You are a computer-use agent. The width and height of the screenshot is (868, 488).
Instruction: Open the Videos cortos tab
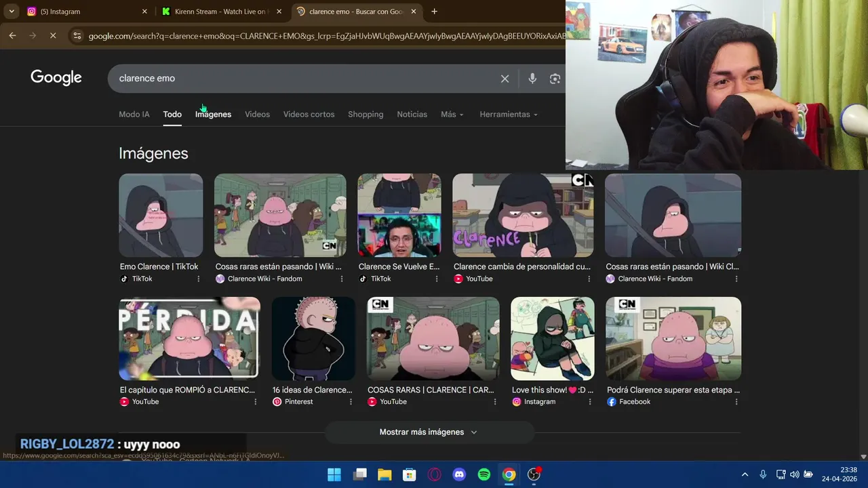tap(309, 115)
